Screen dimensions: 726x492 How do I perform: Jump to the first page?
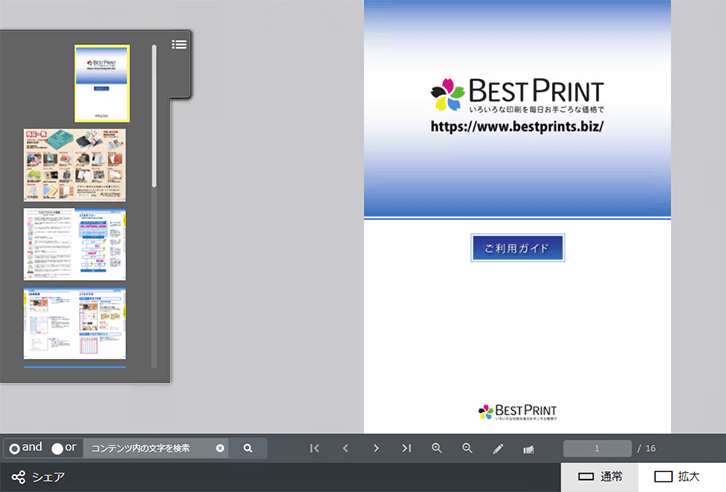(314, 448)
